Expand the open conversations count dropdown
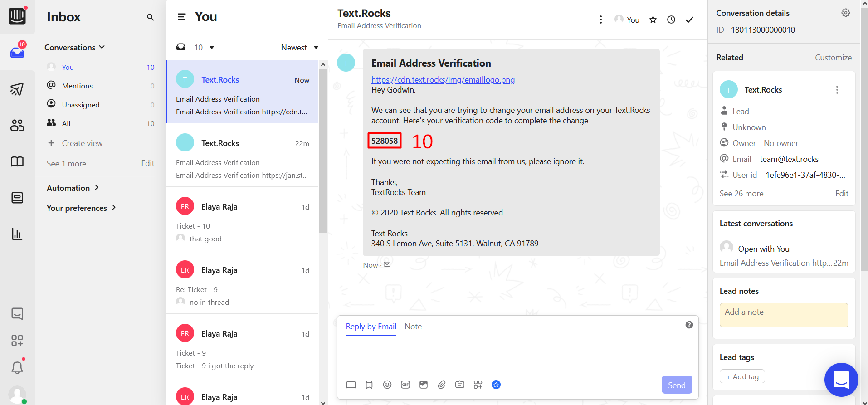This screenshot has height=405, width=868. click(204, 48)
